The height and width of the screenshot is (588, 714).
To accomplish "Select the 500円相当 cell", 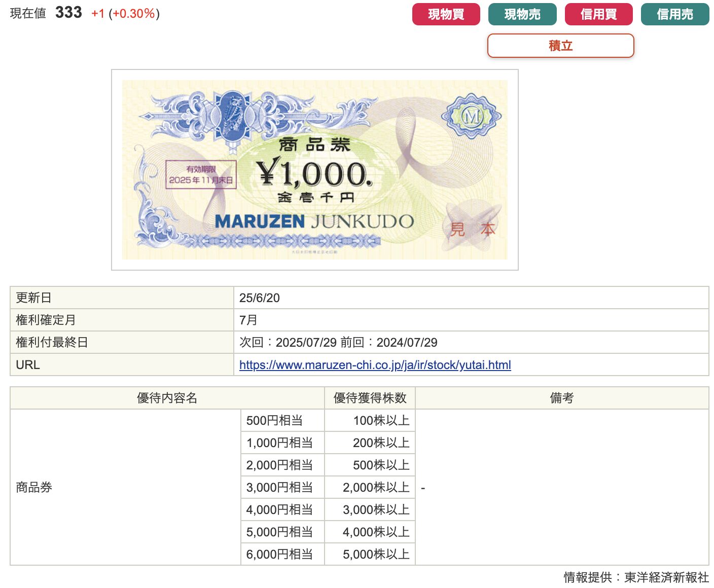I will pyautogui.click(x=282, y=421).
